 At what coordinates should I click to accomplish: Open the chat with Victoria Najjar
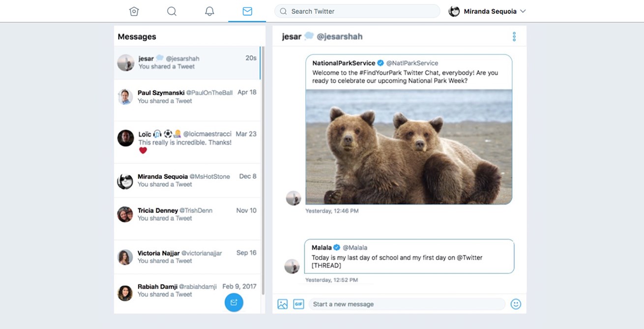tap(187, 257)
